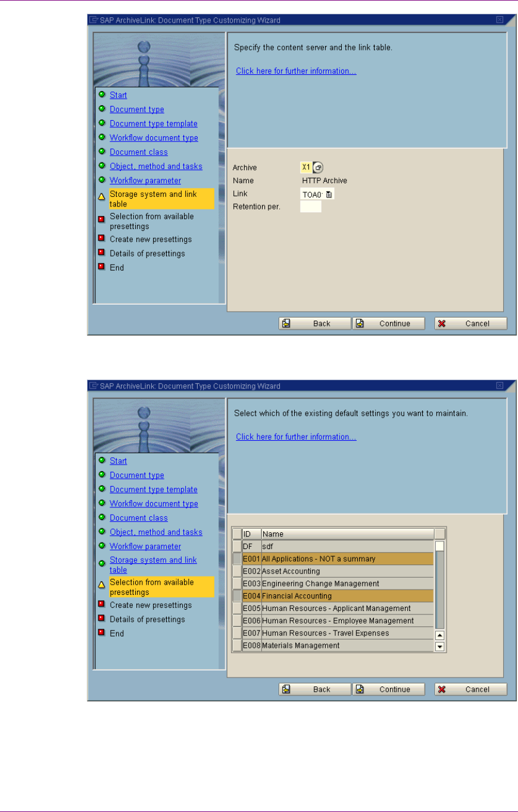Click green Document type icon in presettings selection window
The width and height of the screenshot is (518, 812).
(102, 475)
